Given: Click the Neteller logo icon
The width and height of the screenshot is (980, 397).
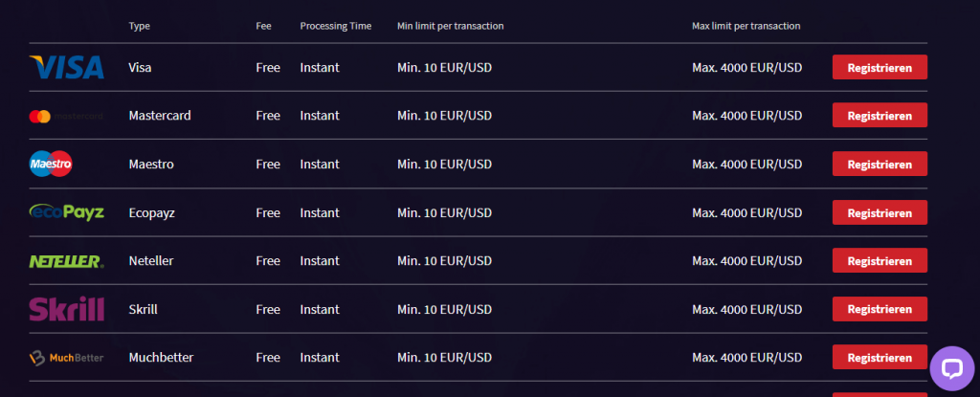Looking at the screenshot, I should point(67,261).
